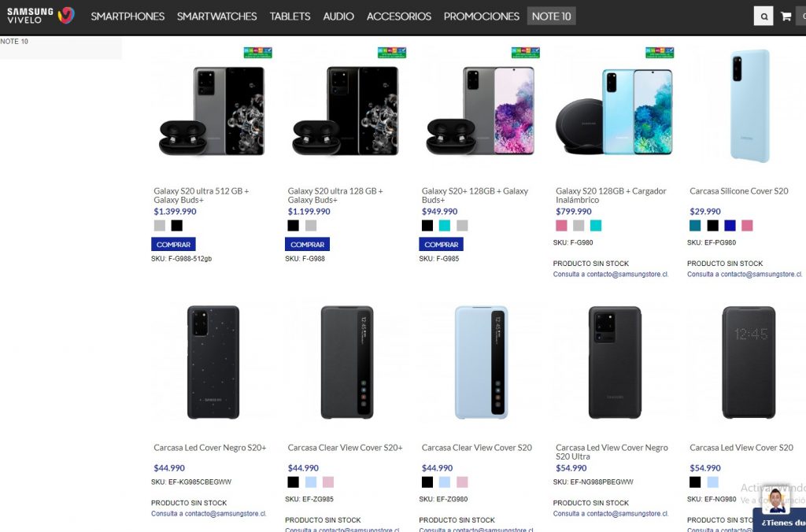Select the pink swatch for Galaxy S20 128GB + Cargador
The image size is (806, 532).
pos(561,226)
